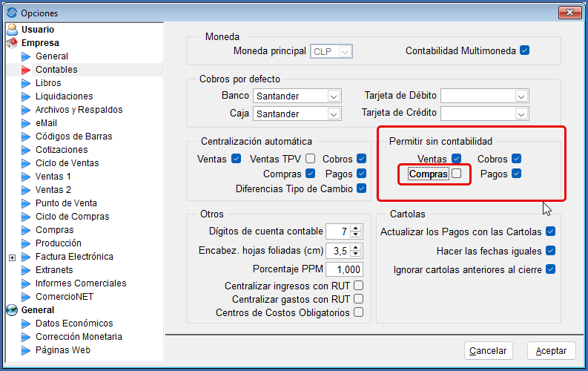Screen dimensions: 588x371
Task: Decrease Dígitos de cuenta contable value
Action: [355, 234]
